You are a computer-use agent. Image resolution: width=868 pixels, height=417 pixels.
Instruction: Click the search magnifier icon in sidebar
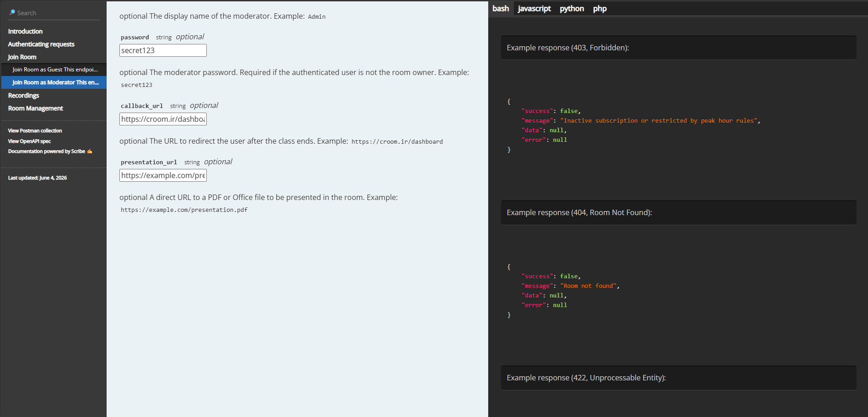pyautogui.click(x=12, y=12)
